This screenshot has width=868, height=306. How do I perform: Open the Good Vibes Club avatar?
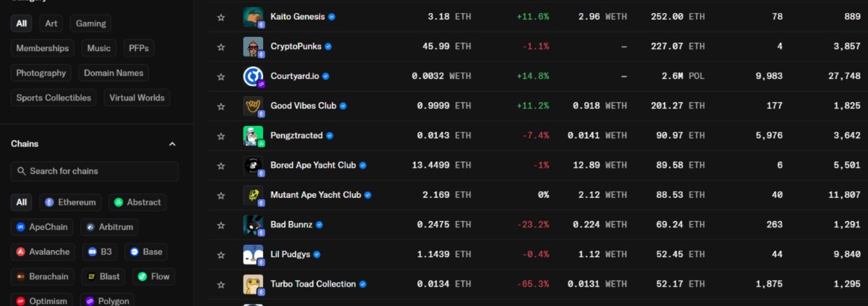coord(254,106)
